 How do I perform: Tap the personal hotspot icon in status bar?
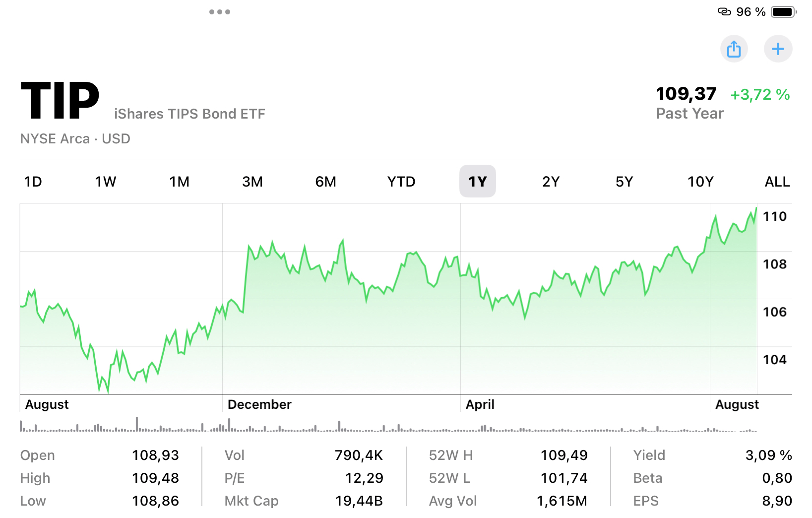[725, 11]
